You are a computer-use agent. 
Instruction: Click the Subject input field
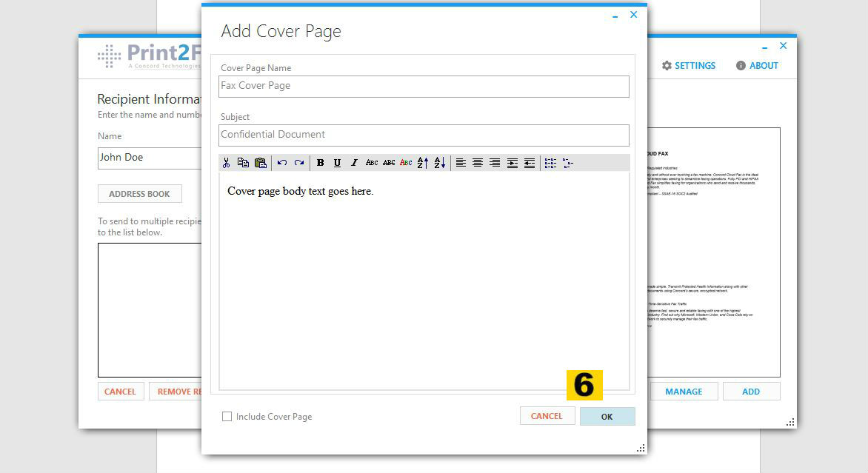[424, 135]
